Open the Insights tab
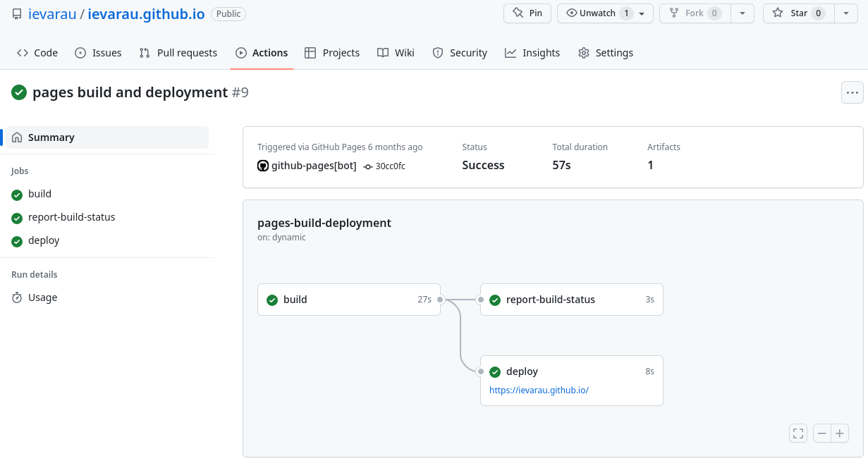 [532, 53]
